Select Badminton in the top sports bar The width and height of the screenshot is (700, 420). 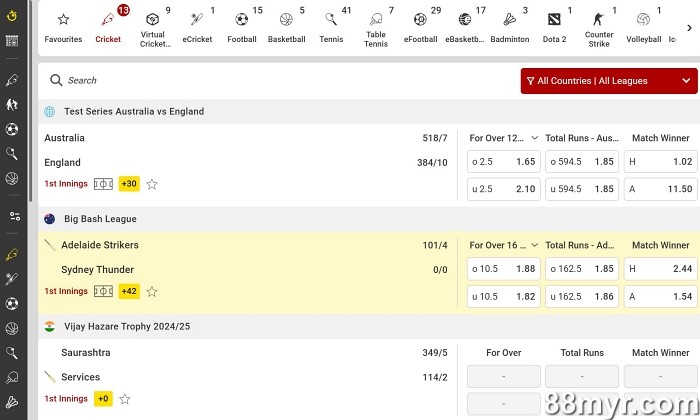coord(510,28)
